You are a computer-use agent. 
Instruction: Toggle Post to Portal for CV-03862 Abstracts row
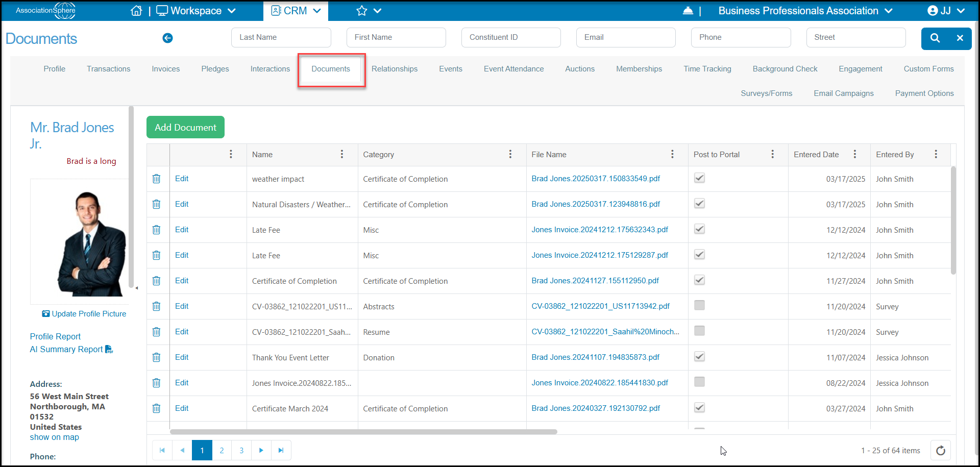pos(700,305)
